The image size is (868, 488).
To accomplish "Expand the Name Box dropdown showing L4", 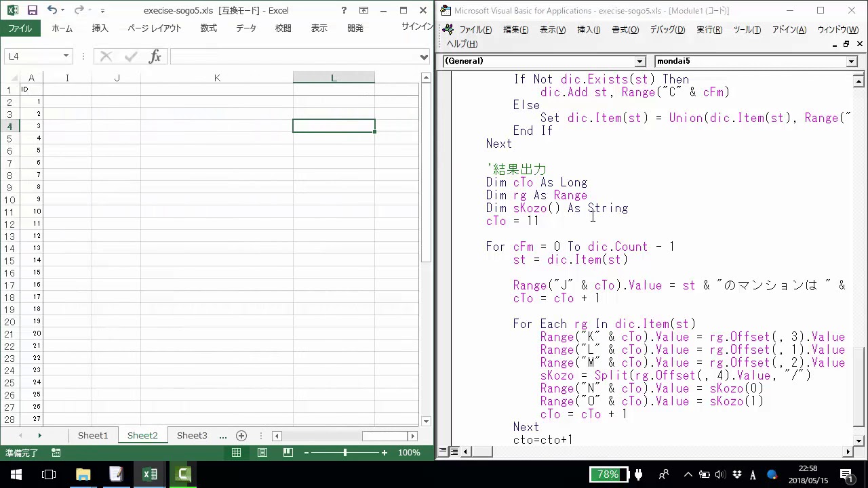I will [66, 56].
